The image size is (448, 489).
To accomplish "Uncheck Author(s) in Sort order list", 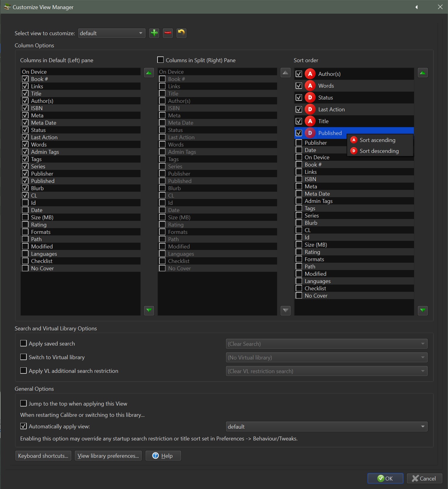I will click(x=299, y=74).
